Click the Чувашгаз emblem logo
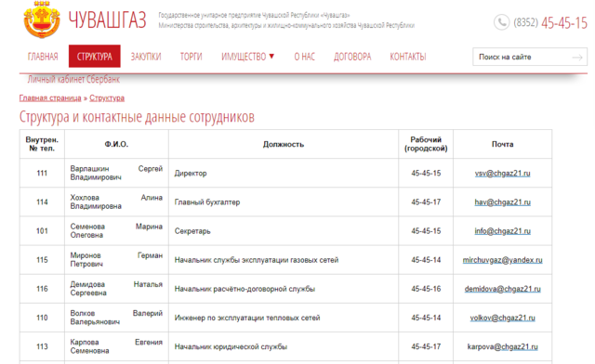The width and height of the screenshot is (595, 364). pos(42,19)
